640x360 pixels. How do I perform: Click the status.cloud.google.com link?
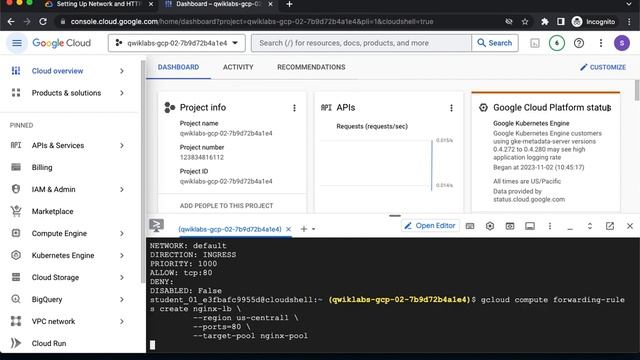[529, 200]
